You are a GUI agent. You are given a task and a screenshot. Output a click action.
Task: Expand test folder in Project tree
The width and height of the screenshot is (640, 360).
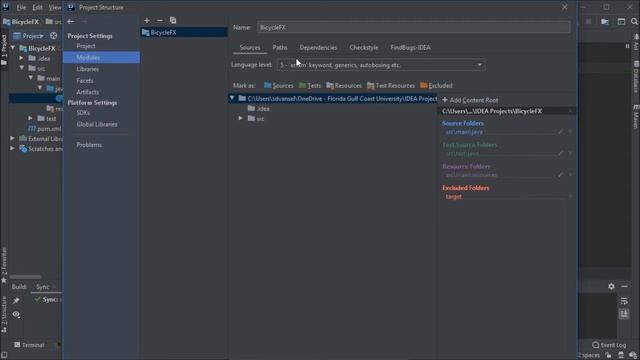(31, 118)
